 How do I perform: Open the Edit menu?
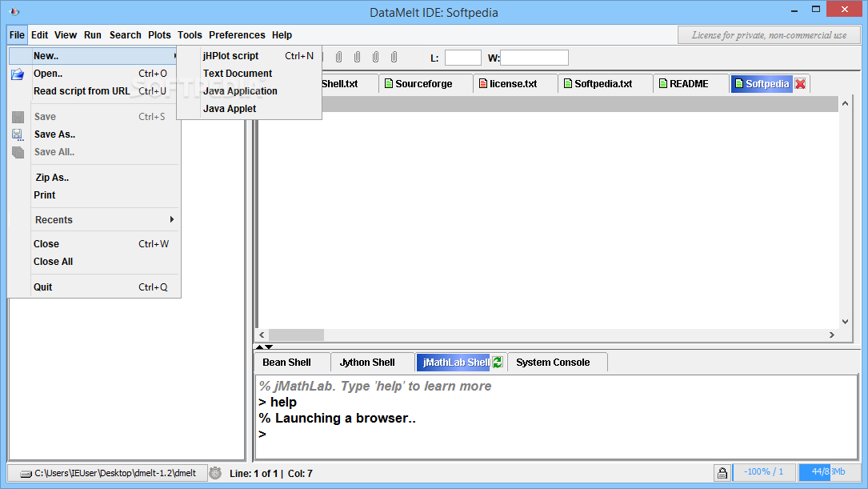click(39, 35)
